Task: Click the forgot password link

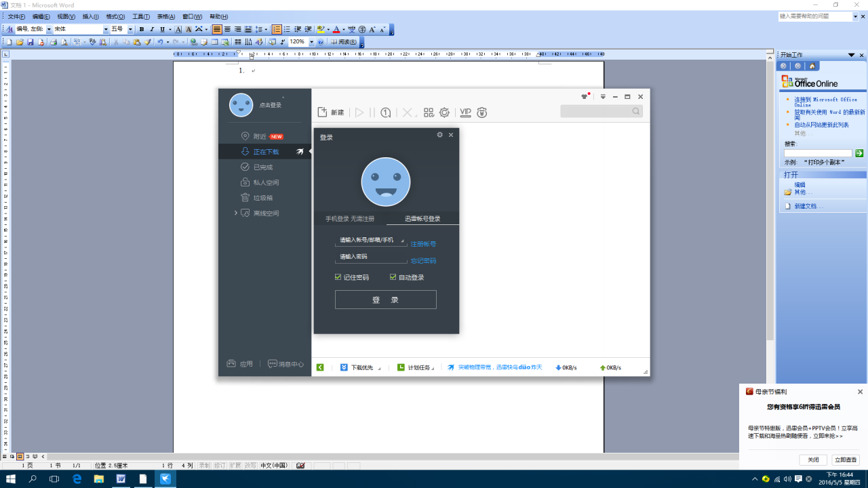Action: pyautogui.click(x=423, y=261)
